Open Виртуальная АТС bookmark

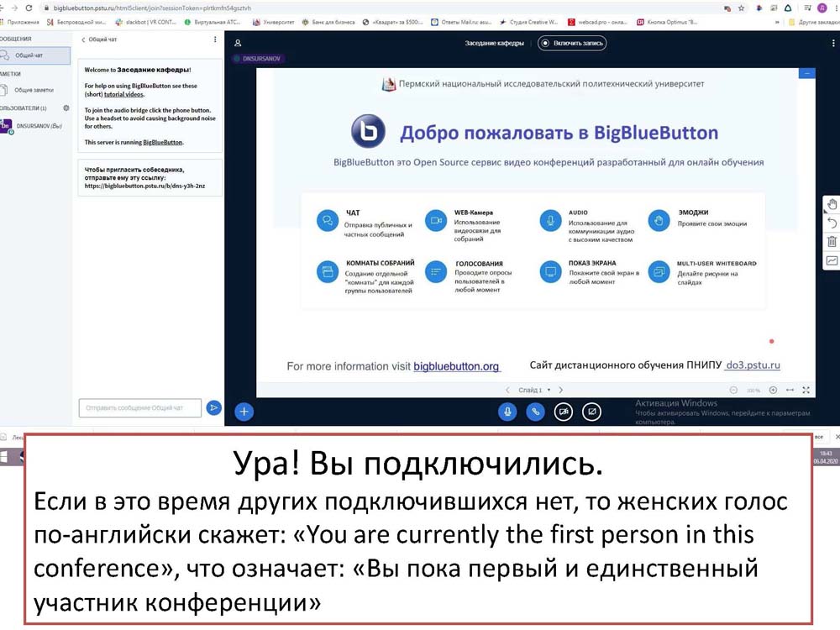pos(213,22)
